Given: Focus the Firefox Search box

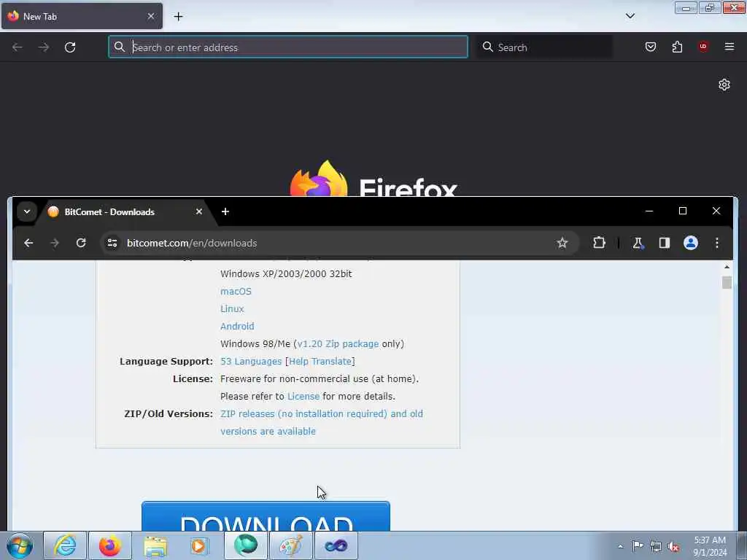Looking at the screenshot, I should tap(544, 47).
